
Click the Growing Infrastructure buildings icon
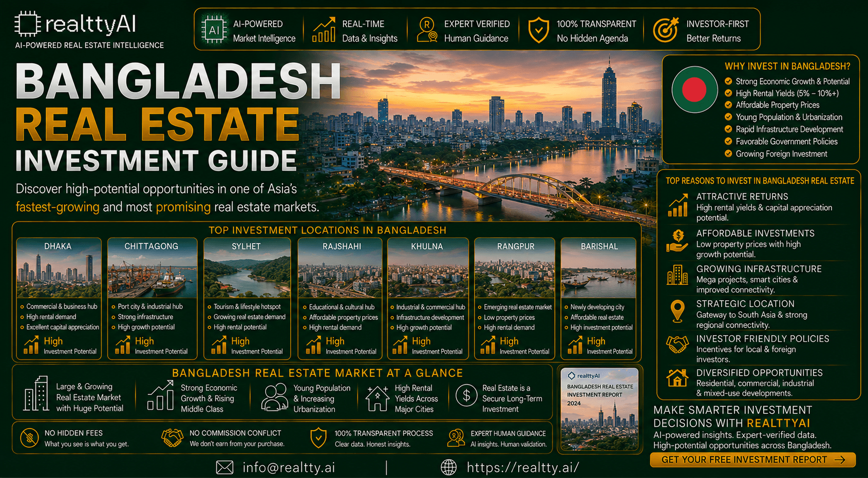(677, 275)
